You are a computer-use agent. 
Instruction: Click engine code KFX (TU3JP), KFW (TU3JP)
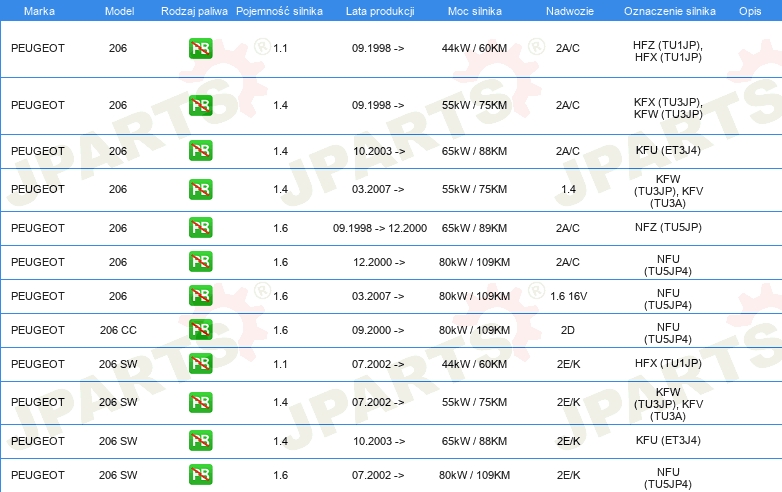668,108
